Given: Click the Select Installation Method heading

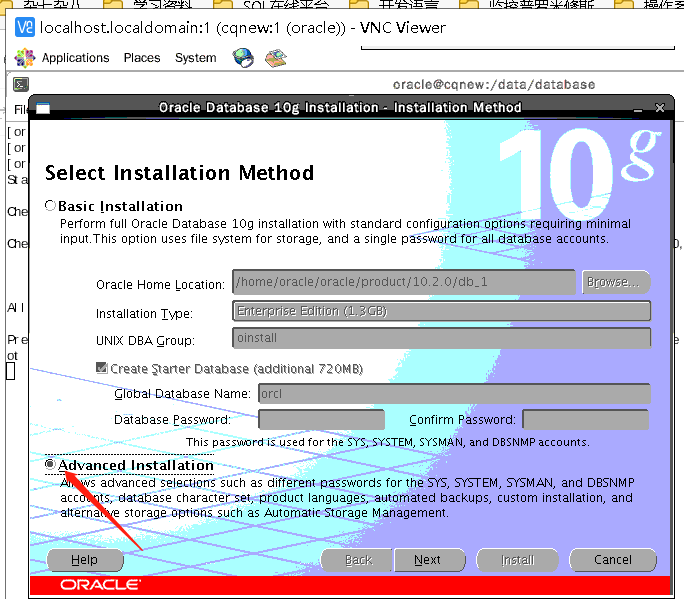Looking at the screenshot, I should (179, 173).
